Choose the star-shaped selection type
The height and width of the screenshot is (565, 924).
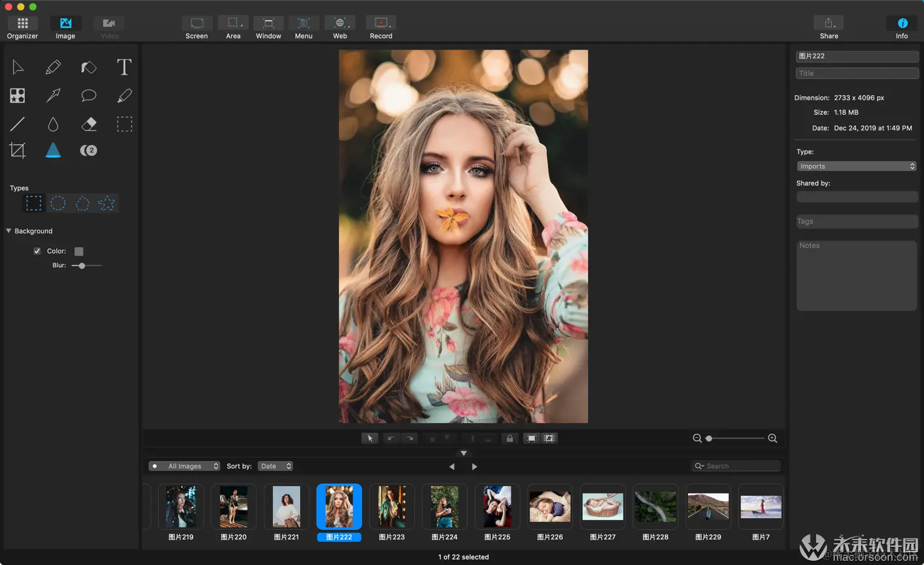tap(107, 204)
